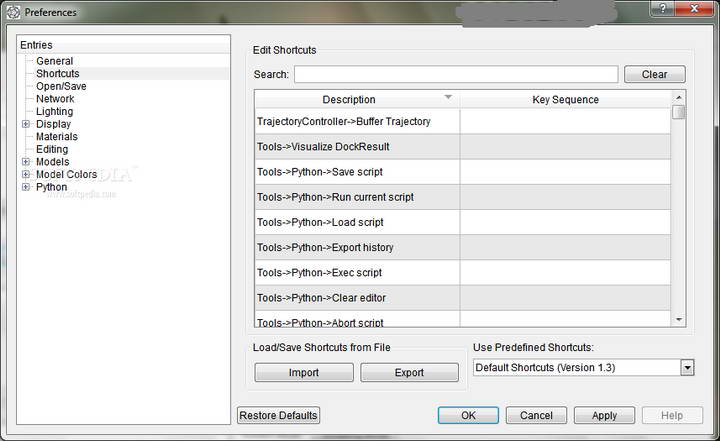
Task: Click Key Sequence cell for Exec script
Action: tap(565, 273)
